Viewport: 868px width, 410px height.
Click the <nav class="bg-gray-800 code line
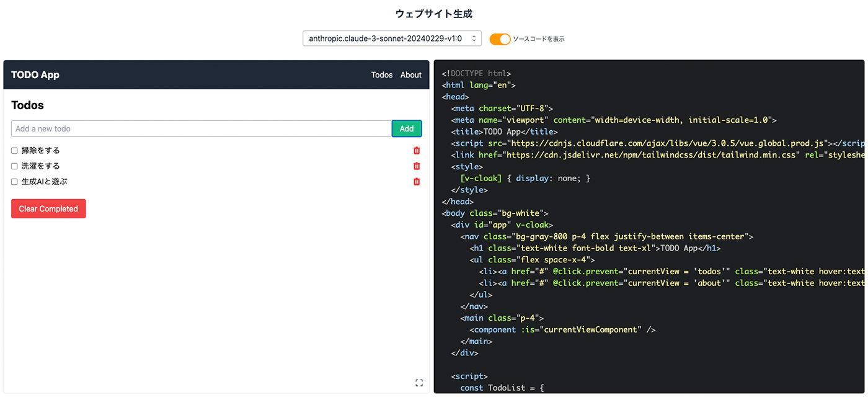click(x=606, y=236)
